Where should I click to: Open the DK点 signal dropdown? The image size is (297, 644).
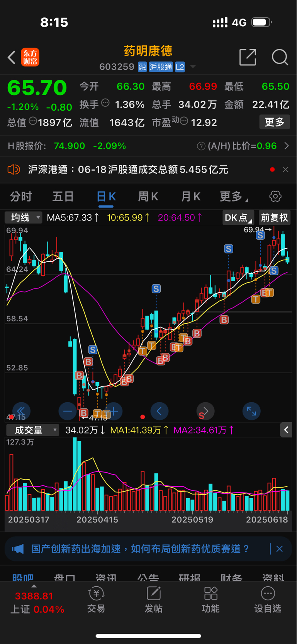click(x=238, y=217)
